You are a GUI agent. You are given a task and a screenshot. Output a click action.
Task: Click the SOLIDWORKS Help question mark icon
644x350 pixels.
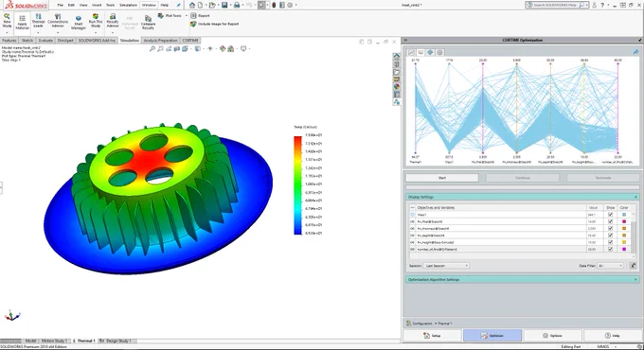(602, 5)
